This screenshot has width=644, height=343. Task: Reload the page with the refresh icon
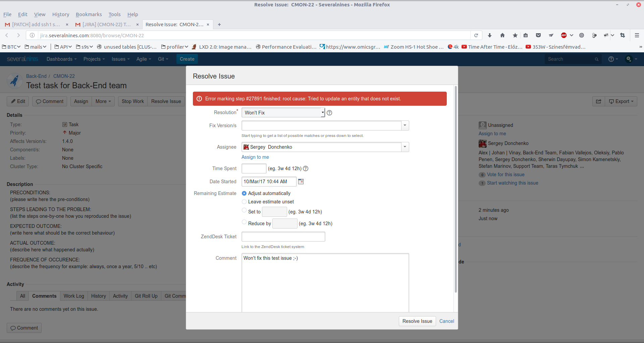pos(476,35)
